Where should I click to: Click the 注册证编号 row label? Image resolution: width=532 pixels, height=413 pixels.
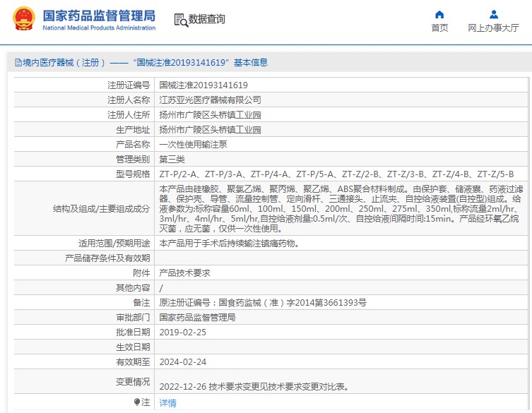(x=129, y=85)
